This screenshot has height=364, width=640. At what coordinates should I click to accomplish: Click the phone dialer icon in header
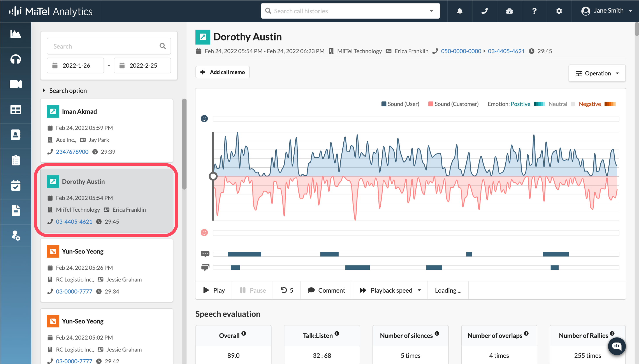point(485,11)
